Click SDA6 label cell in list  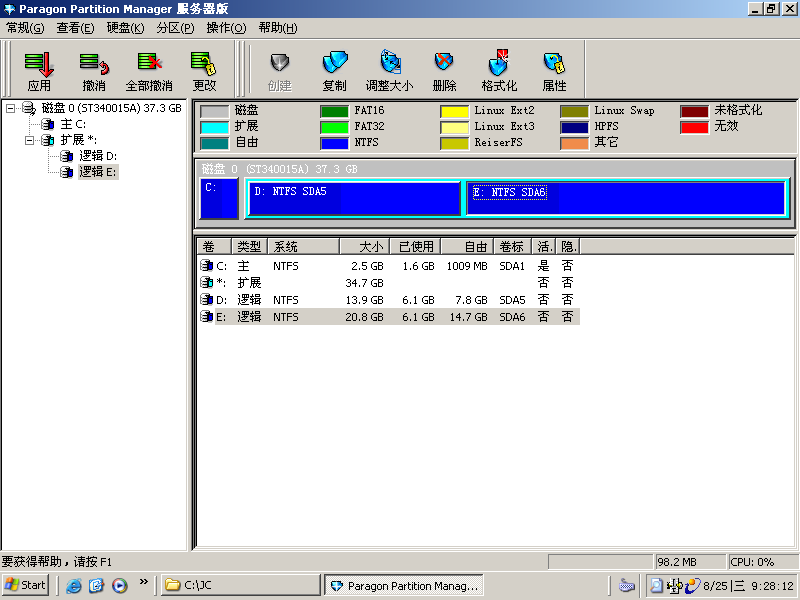tap(512, 317)
